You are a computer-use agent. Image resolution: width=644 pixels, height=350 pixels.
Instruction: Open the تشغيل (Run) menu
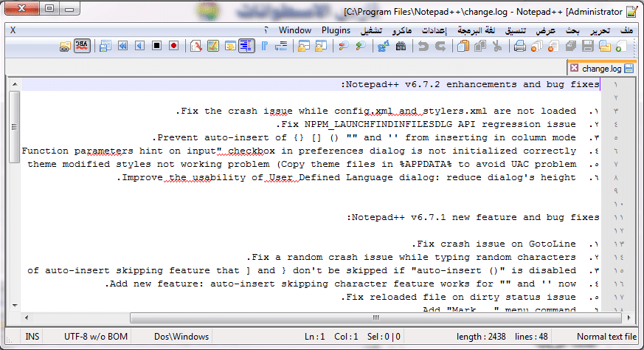point(371,30)
